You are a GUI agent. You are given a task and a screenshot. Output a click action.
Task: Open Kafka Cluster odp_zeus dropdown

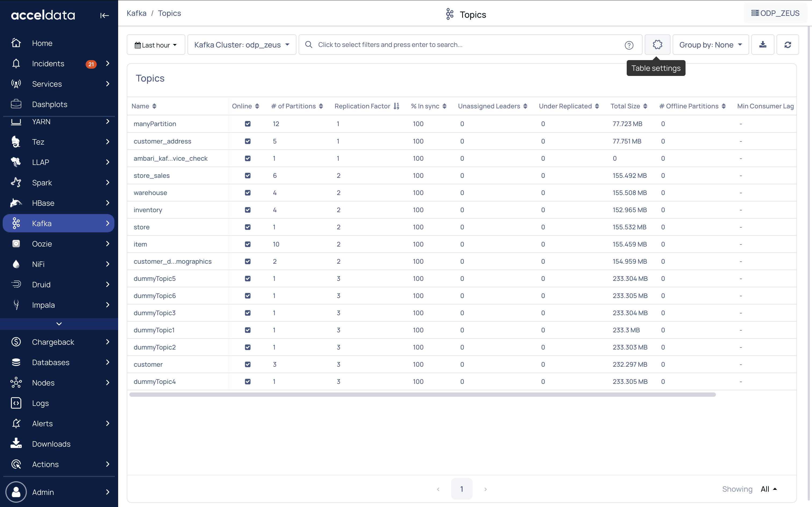pyautogui.click(x=242, y=45)
